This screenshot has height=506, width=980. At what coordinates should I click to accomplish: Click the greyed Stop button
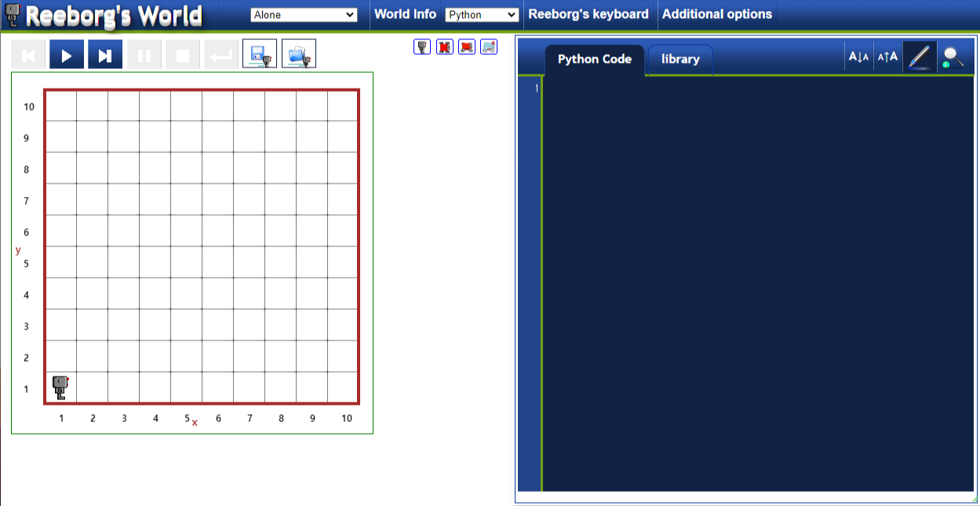pyautogui.click(x=183, y=55)
